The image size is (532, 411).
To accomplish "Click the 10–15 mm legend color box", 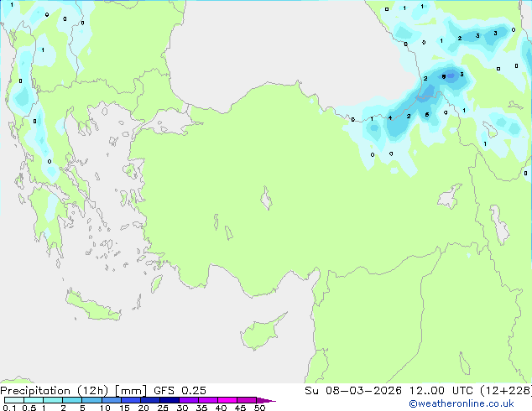I will coord(111,400).
